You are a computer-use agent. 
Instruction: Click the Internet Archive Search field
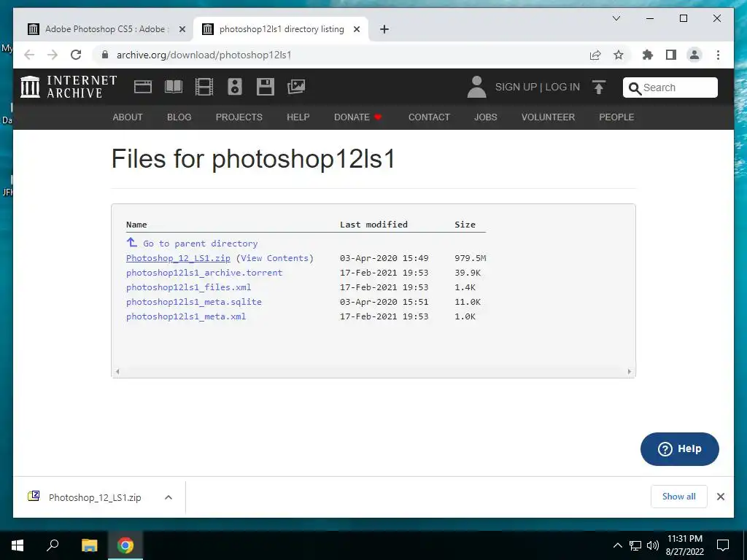pos(670,87)
